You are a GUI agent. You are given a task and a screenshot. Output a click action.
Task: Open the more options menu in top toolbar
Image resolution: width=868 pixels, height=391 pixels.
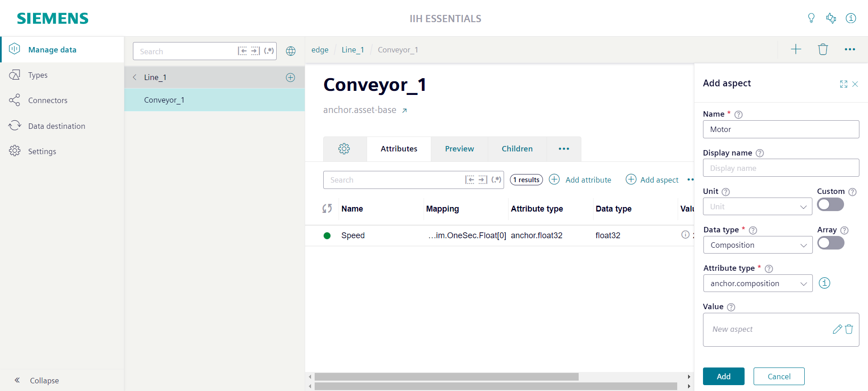coord(850,49)
